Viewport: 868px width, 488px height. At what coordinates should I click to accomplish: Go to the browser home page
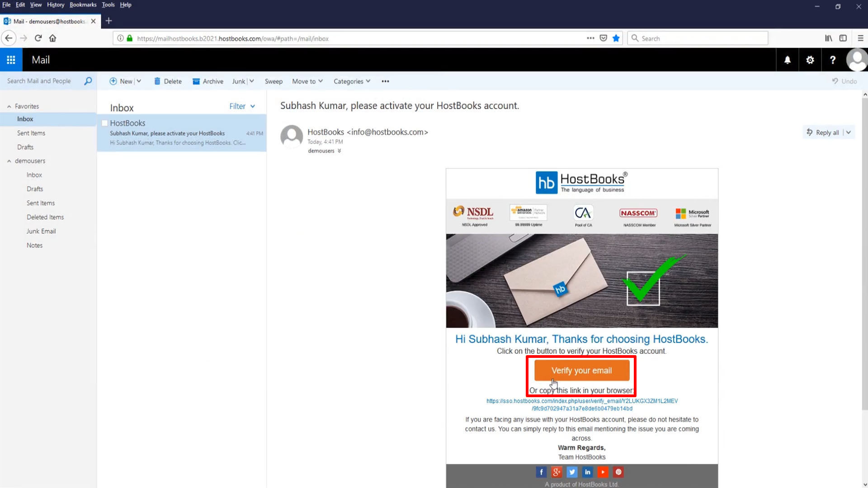(52, 38)
